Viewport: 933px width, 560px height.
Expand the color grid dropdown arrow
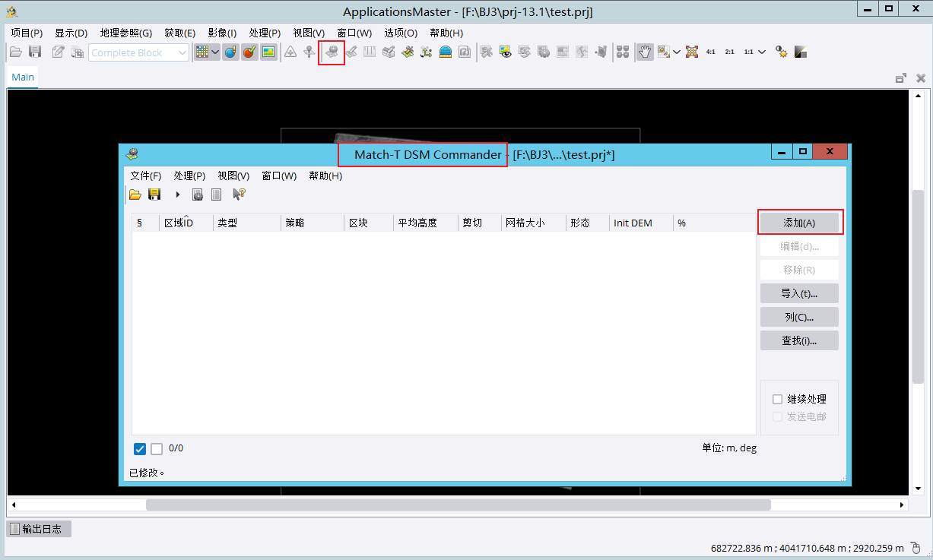click(215, 52)
